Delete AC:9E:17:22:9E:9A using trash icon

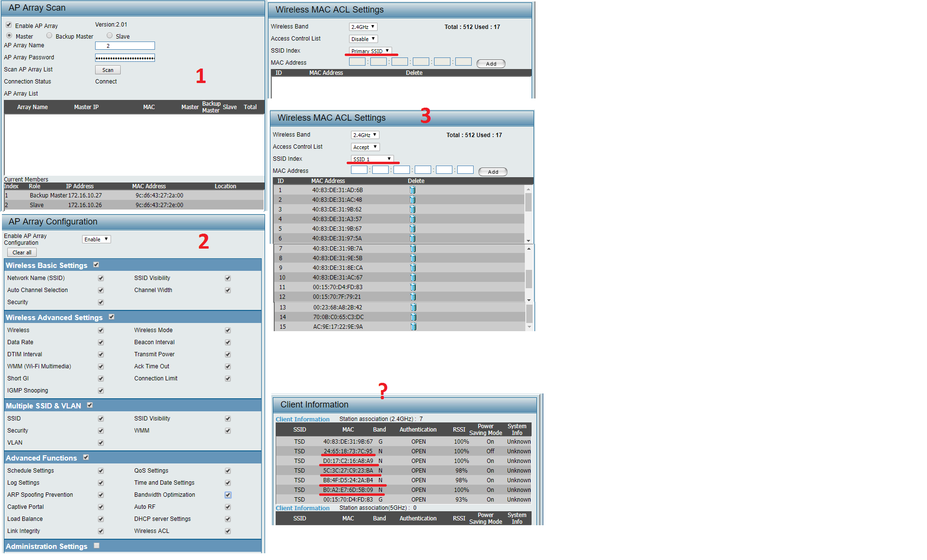[x=414, y=327]
